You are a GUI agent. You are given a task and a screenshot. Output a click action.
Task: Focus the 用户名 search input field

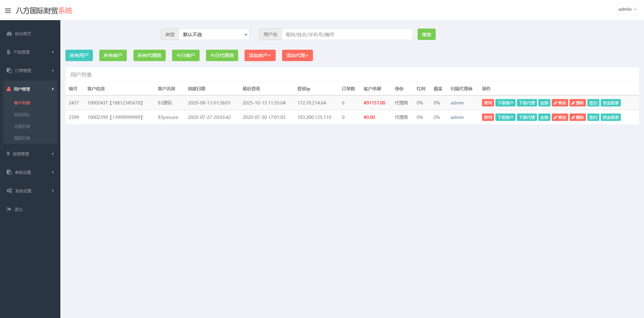point(347,35)
